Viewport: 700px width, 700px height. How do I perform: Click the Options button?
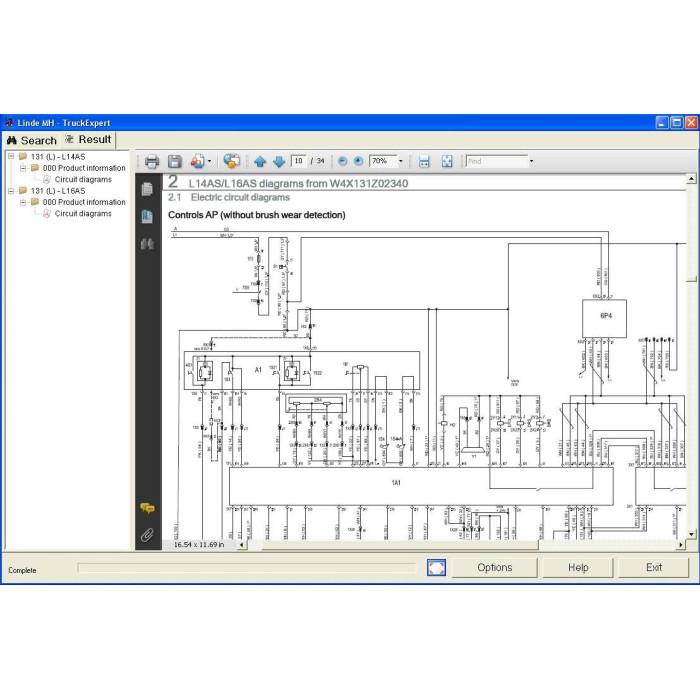point(495,567)
